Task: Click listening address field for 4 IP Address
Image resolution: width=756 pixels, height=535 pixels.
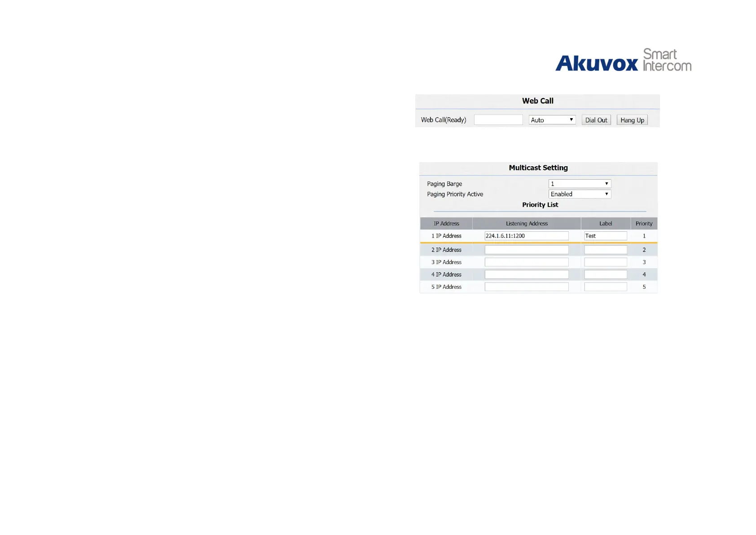Action: tap(527, 274)
